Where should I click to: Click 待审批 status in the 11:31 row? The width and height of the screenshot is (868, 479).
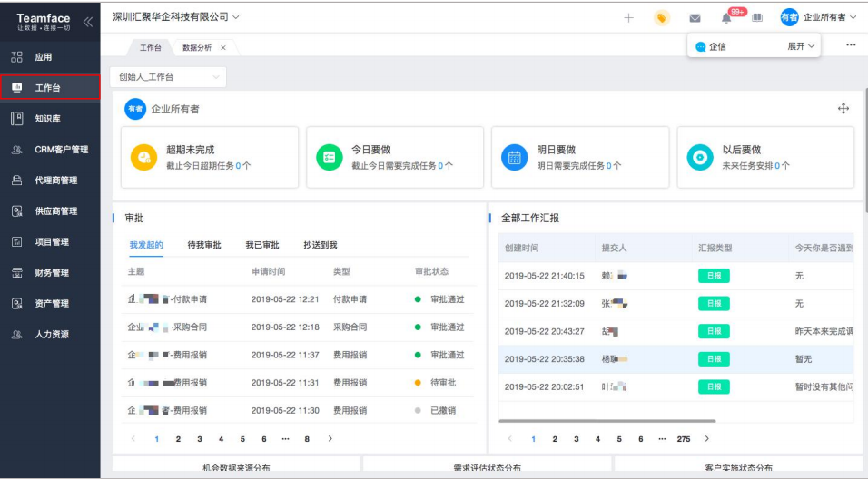[443, 383]
